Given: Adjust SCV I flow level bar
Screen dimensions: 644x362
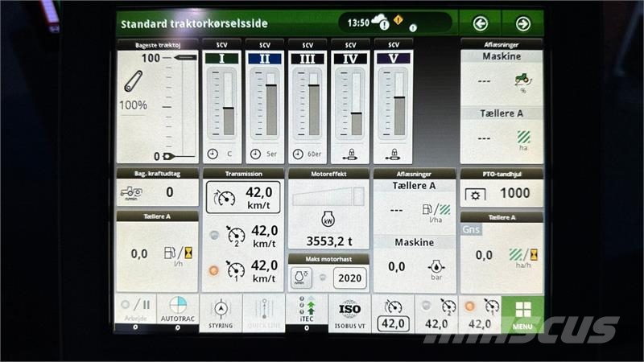Looking at the screenshot, I should point(229,104).
